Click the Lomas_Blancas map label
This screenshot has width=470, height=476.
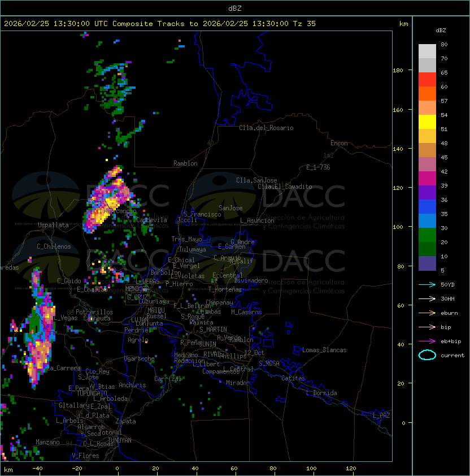click(x=324, y=350)
